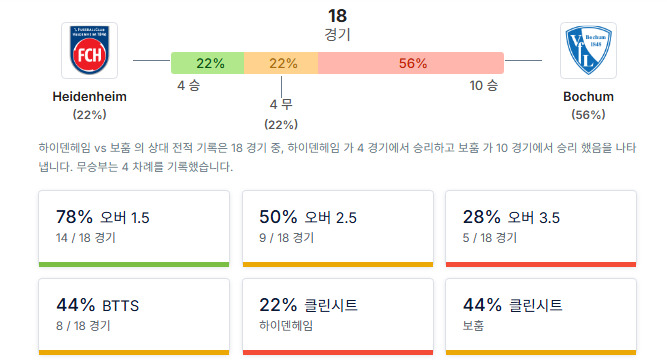Open the 28% 오버 3.5 stat card
This screenshot has height=364, width=667.
(541, 229)
